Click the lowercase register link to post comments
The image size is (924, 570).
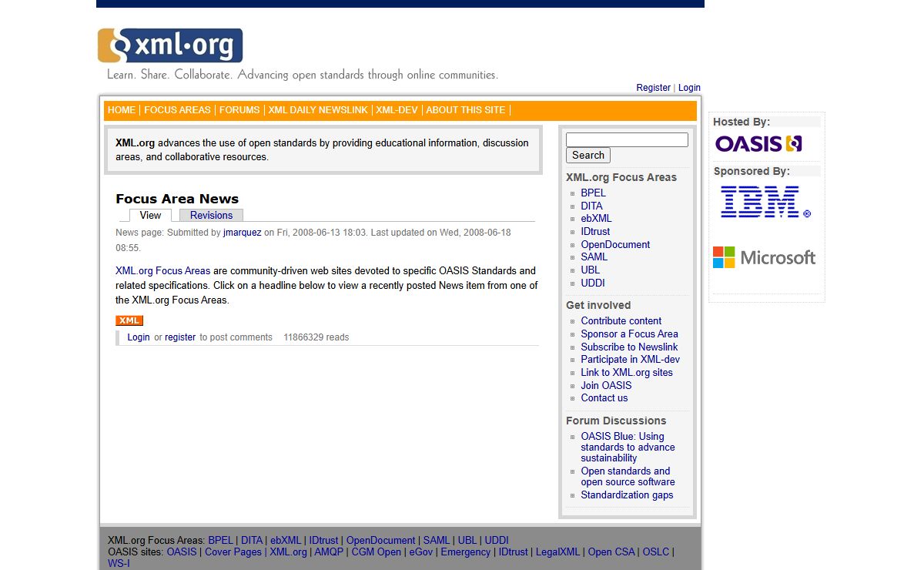[180, 337]
